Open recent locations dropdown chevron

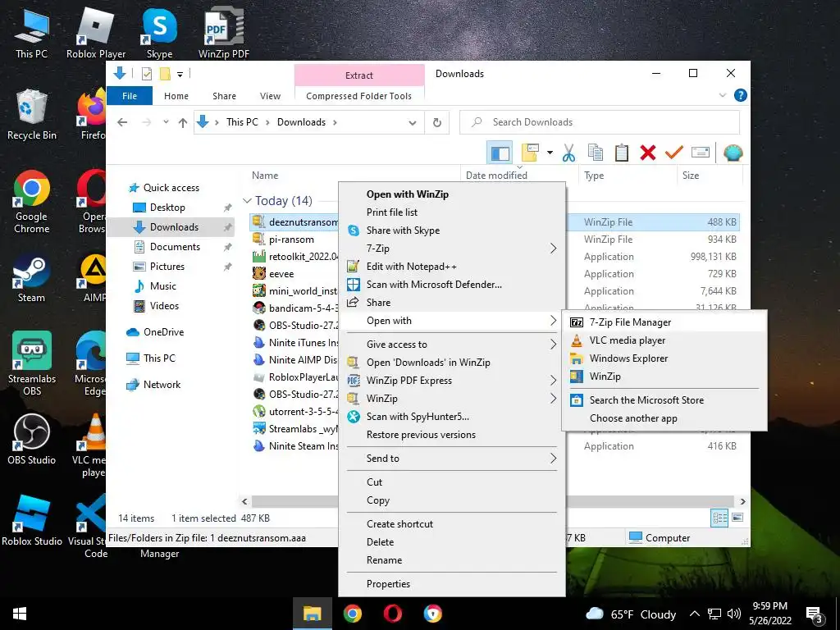pos(166,123)
